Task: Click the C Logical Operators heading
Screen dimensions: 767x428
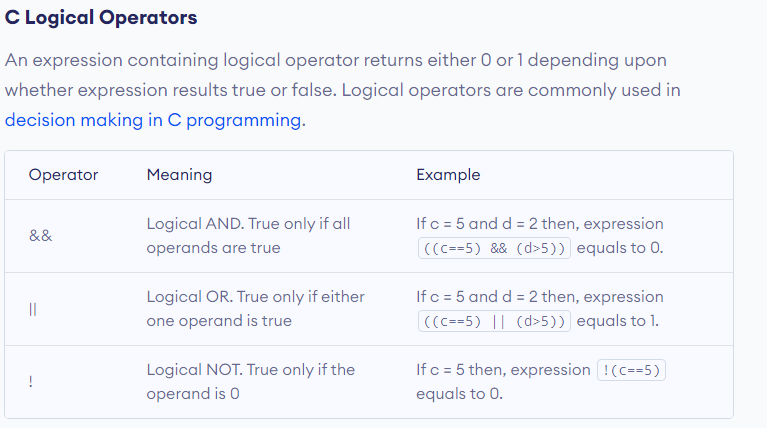Action: click(x=101, y=18)
